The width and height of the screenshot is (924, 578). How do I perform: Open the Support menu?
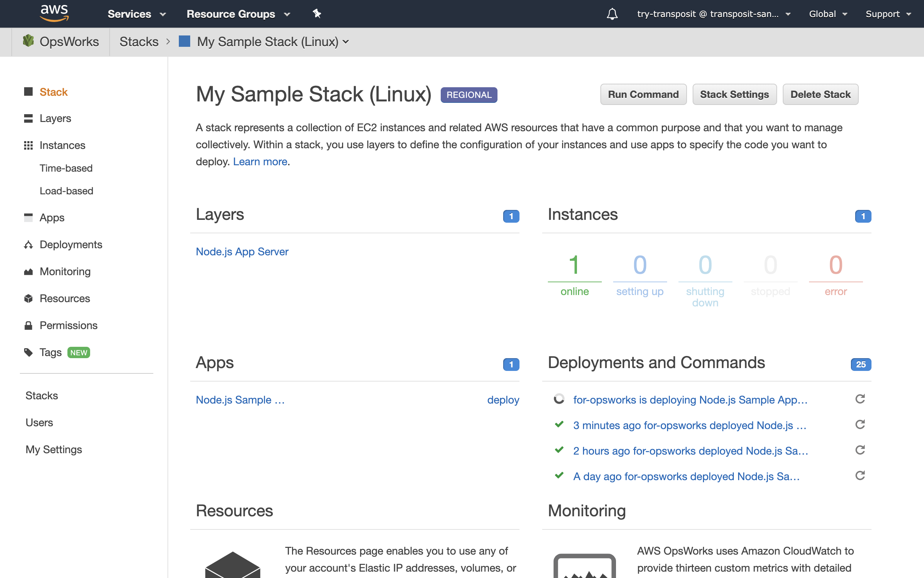(888, 14)
